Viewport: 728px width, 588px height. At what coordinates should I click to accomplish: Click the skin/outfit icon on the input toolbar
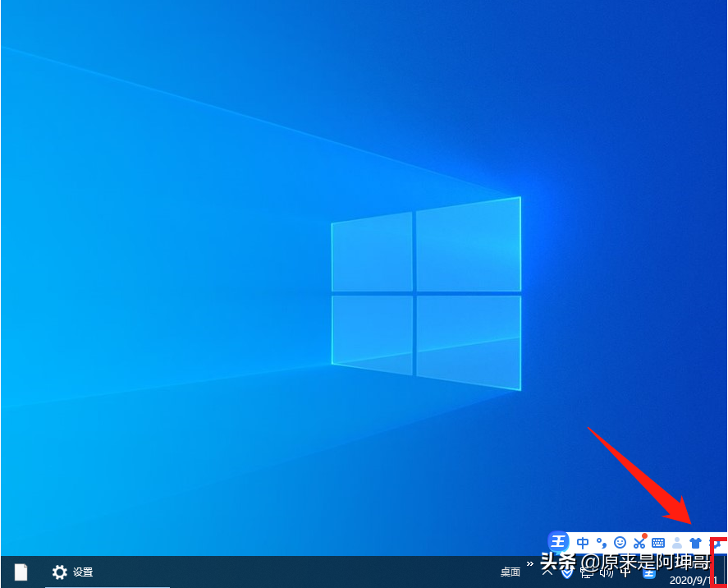(x=694, y=542)
